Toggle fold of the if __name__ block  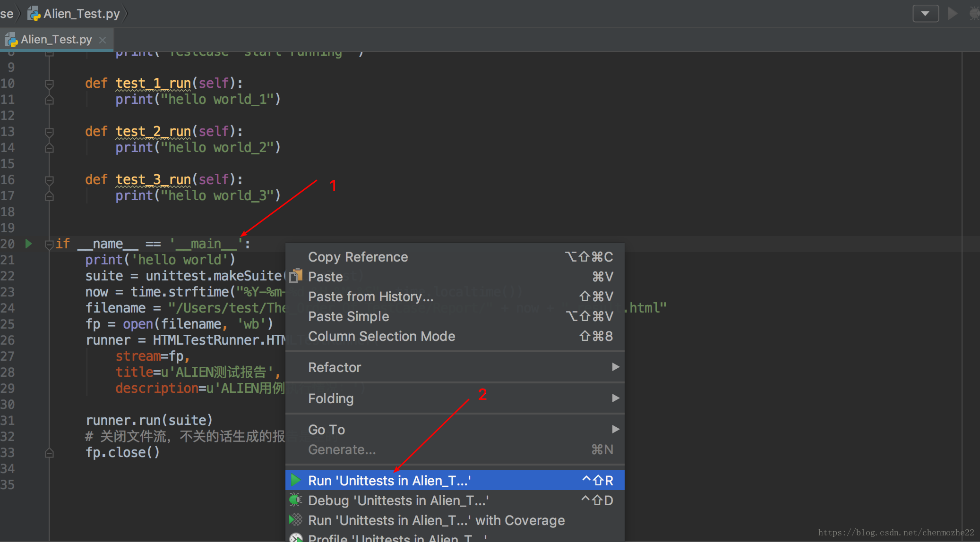pos(49,244)
